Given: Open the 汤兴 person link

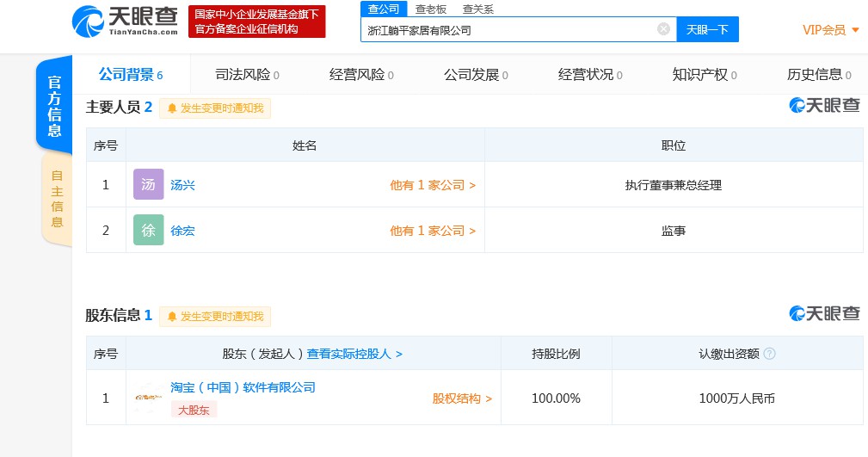Looking at the screenshot, I should tap(182, 185).
